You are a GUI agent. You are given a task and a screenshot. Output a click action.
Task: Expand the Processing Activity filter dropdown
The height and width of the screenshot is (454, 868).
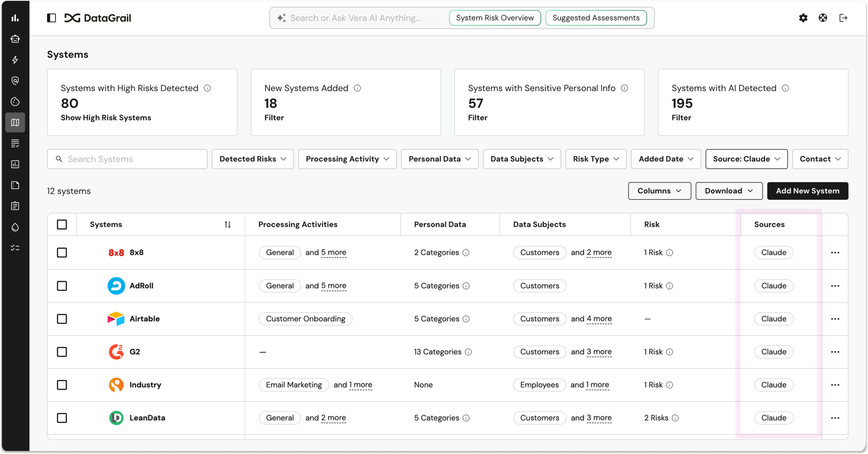347,159
